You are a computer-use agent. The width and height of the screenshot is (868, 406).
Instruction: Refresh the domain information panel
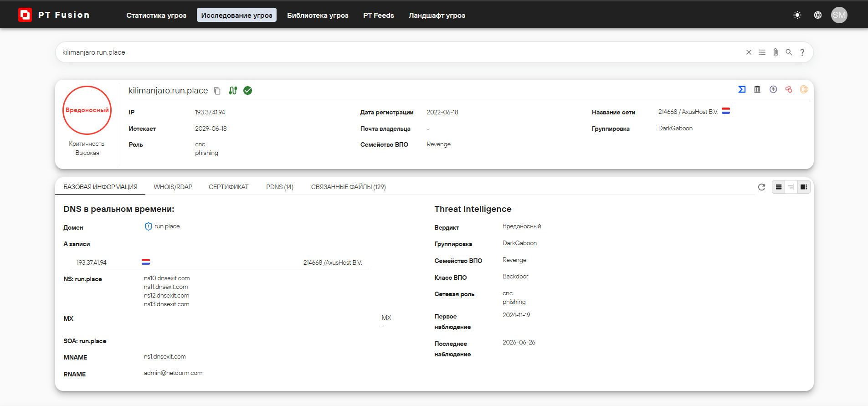click(x=761, y=187)
